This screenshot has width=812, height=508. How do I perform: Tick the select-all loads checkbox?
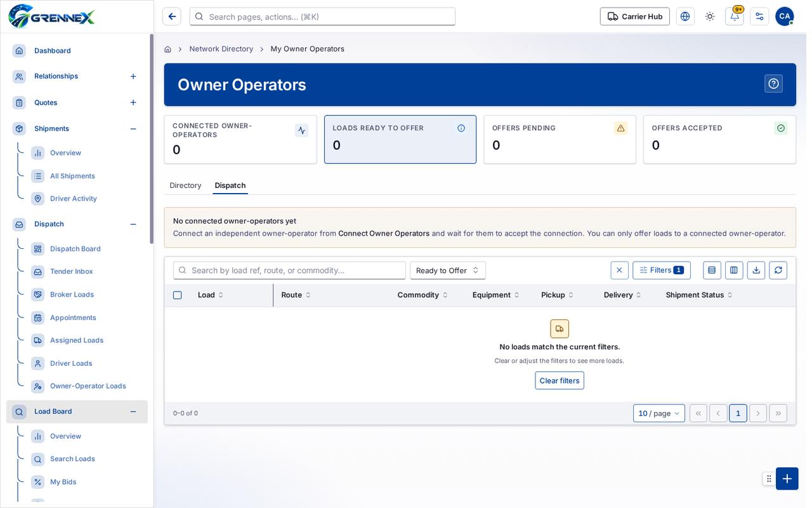pyautogui.click(x=177, y=295)
